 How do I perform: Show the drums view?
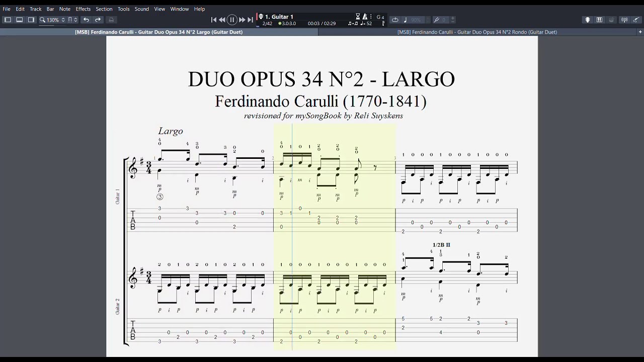[x=611, y=20]
